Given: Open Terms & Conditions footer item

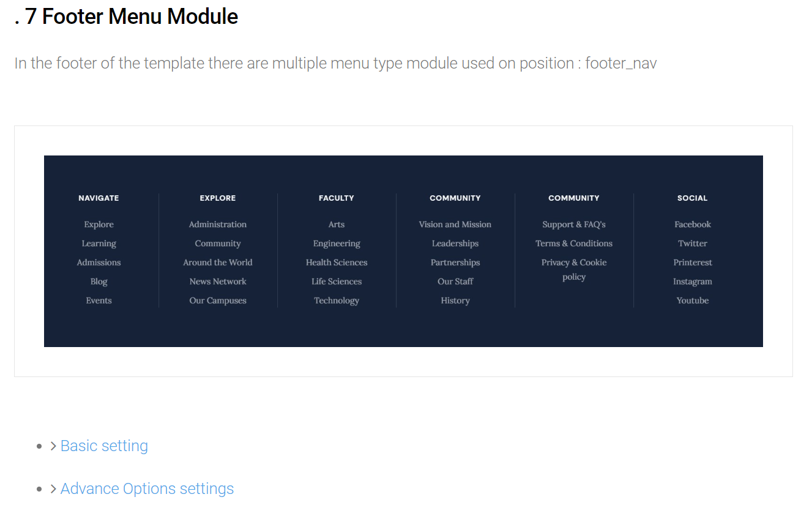Looking at the screenshot, I should [x=574, y=244].
